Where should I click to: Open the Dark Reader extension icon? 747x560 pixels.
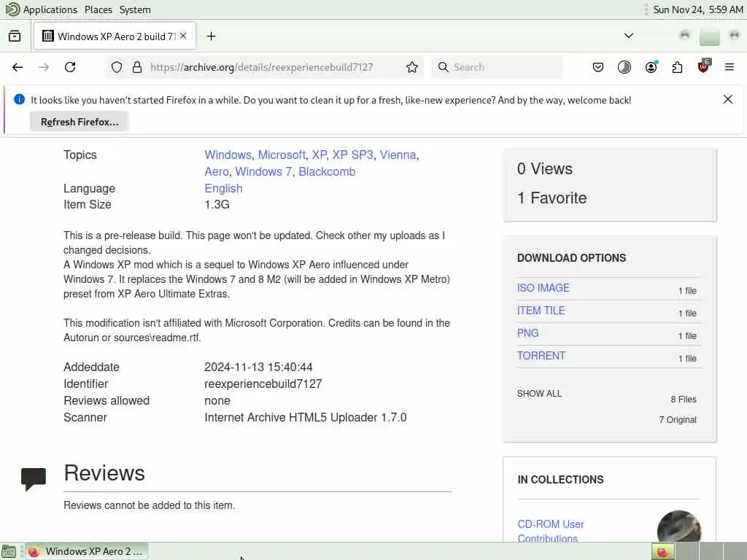tap(624, 67)
